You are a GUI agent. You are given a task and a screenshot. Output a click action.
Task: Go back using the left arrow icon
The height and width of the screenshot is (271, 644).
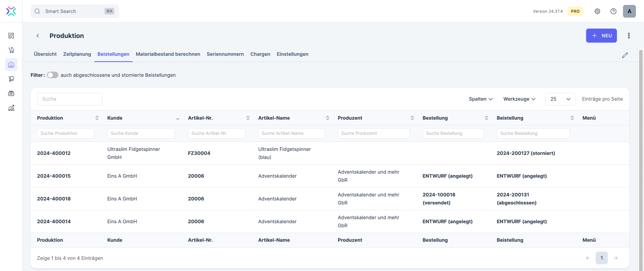pos(38,36)
